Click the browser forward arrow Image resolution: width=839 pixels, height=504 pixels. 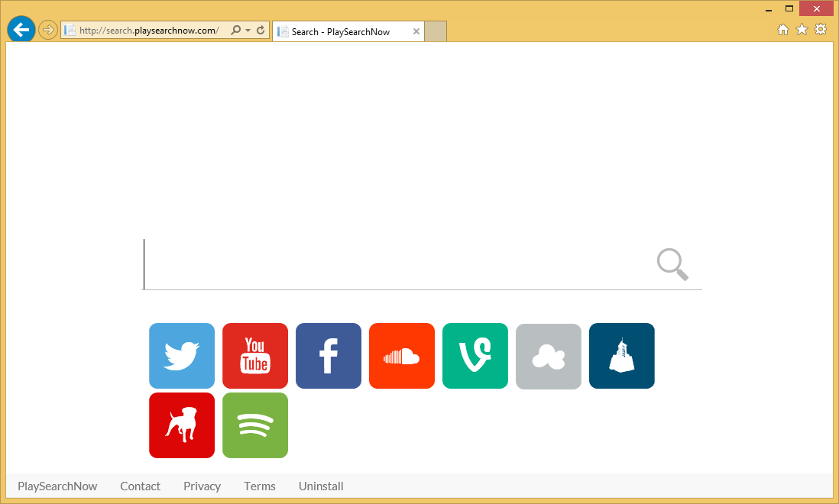[x=48, y=30]
